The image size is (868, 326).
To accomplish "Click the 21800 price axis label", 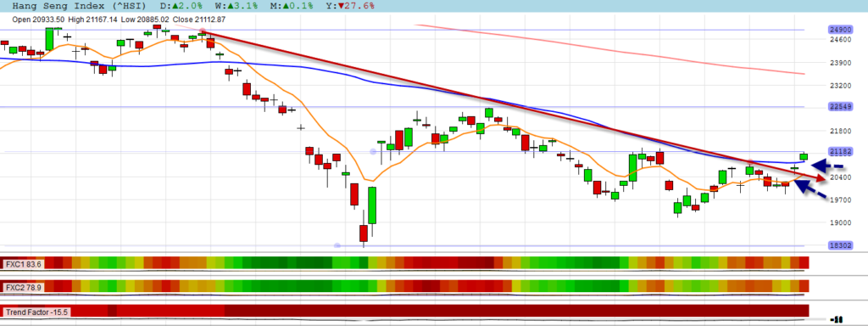I will coord(840,132).
